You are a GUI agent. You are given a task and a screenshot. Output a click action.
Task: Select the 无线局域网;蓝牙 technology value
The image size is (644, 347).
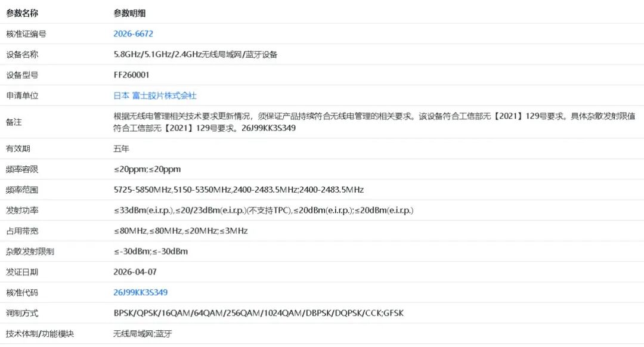143,333
